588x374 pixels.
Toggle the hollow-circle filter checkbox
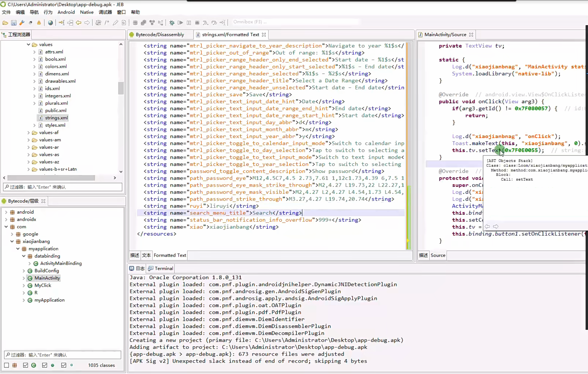tap(64, 365)
